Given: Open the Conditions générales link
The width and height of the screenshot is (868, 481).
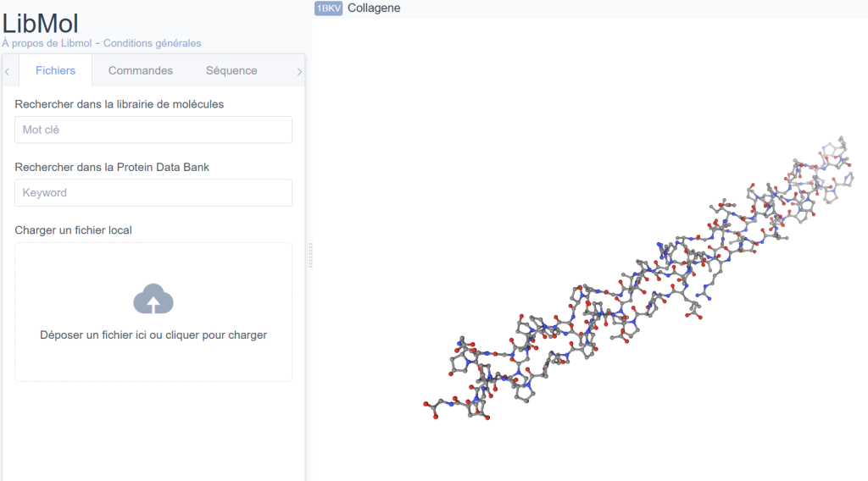Looking at the screenshot, I should coord(153,43).
